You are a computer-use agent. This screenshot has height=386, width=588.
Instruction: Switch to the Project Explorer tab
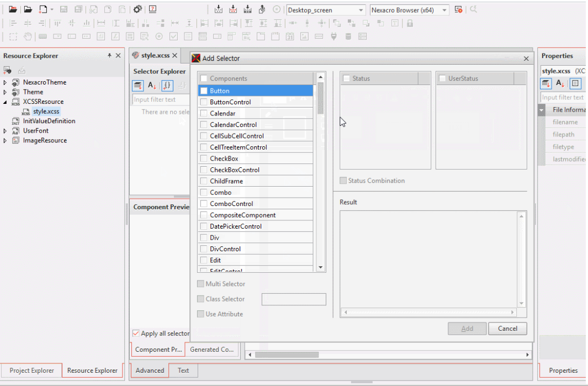pyautogui.click(x=31, y=371)
